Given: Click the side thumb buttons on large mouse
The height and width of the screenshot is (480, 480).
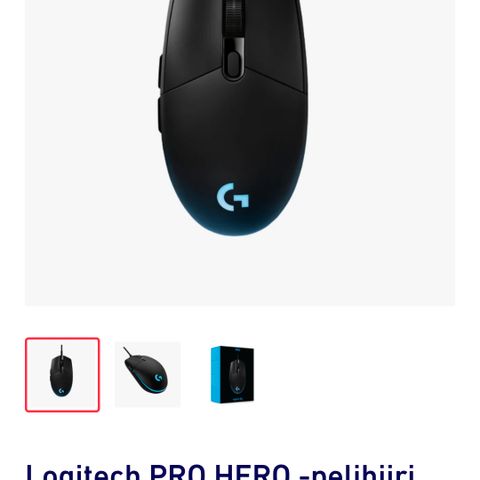Looking at the screenshot, I should (160, 97).
